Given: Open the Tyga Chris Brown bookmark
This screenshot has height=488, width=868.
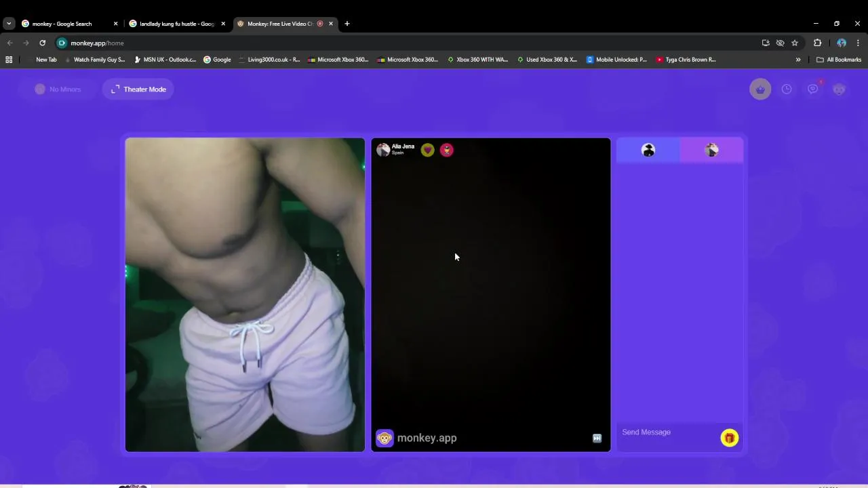Looking at the screenshot, I should tap(686, 60).
